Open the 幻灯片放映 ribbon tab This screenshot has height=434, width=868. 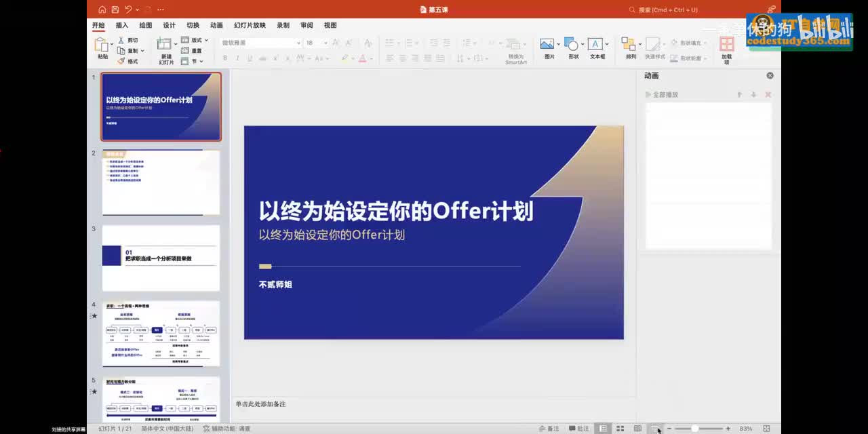(250, 25)
